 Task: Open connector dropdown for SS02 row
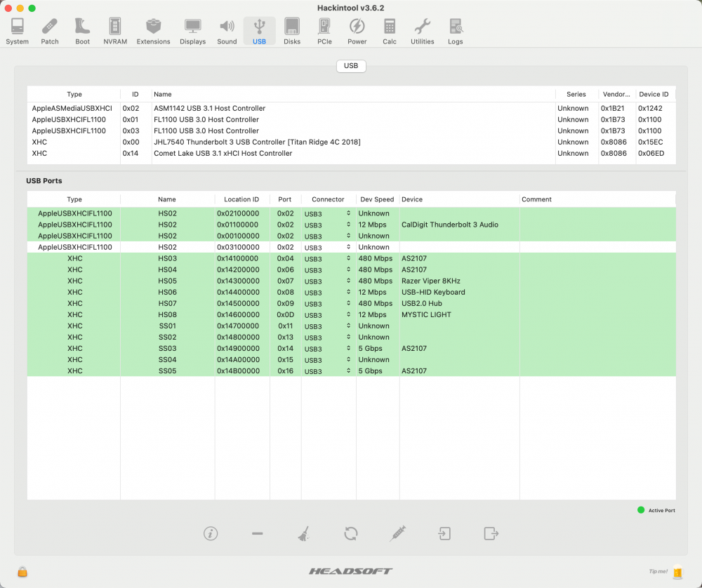pos(328,338)
